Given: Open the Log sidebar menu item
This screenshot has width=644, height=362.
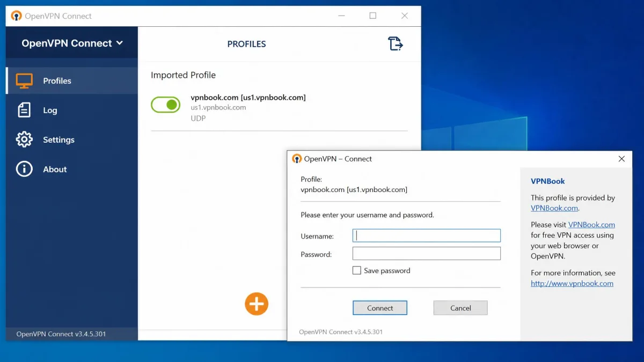Looking at the screenshot, I should coord(72,110).
